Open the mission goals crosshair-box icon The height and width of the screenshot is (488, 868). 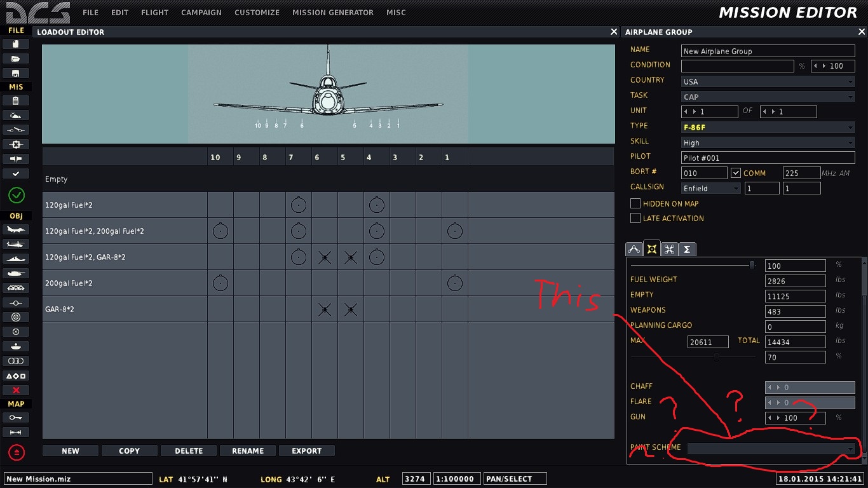coord(16,144)
